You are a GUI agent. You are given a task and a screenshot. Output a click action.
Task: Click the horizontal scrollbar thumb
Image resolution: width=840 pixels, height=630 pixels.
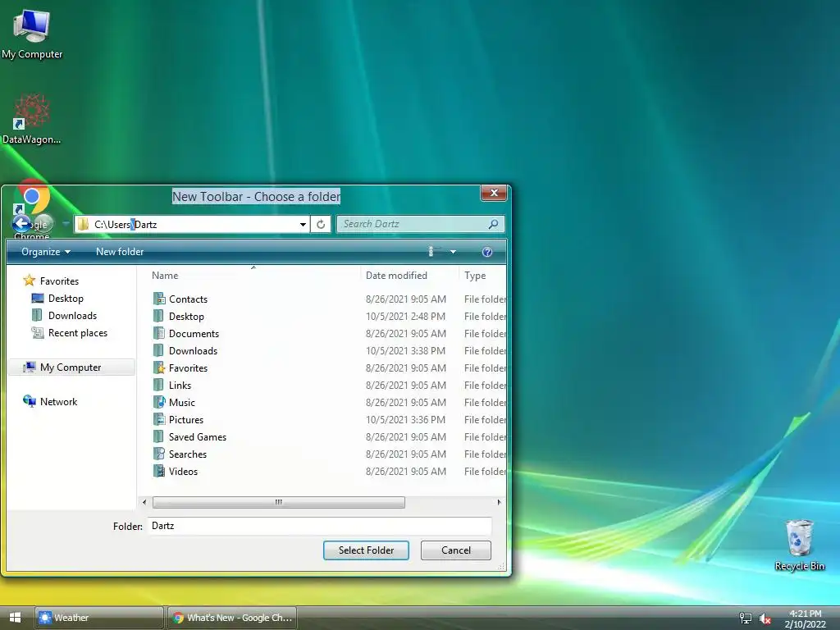[x=279, y=502]
